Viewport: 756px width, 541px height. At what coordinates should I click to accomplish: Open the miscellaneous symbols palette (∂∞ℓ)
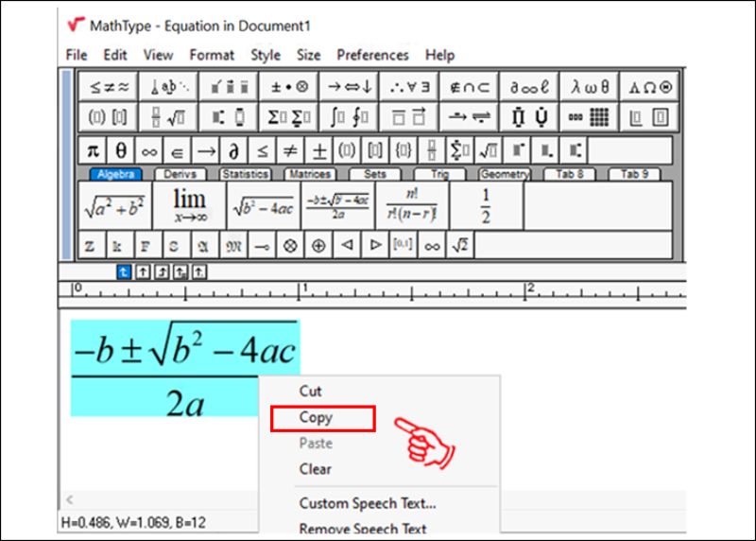tap(529, 87)
